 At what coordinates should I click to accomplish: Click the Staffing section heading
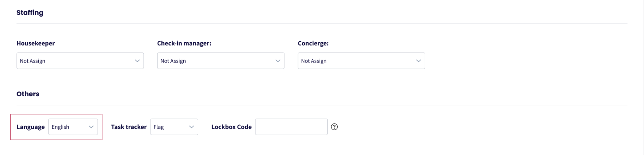pyautogui.click(x=30, y=13)
